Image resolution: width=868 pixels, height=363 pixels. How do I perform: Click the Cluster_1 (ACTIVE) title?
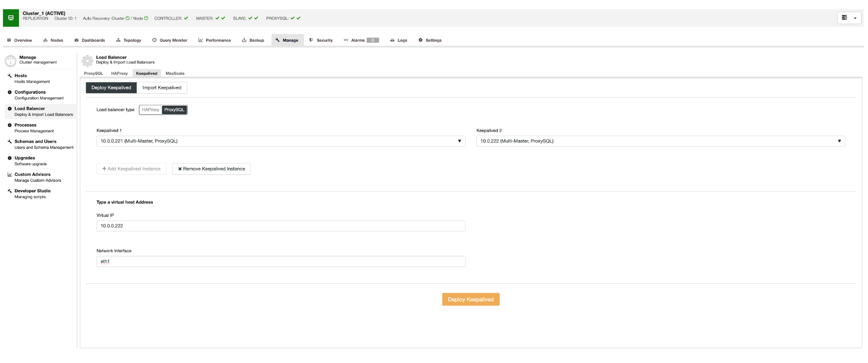[x=44, y=13]
